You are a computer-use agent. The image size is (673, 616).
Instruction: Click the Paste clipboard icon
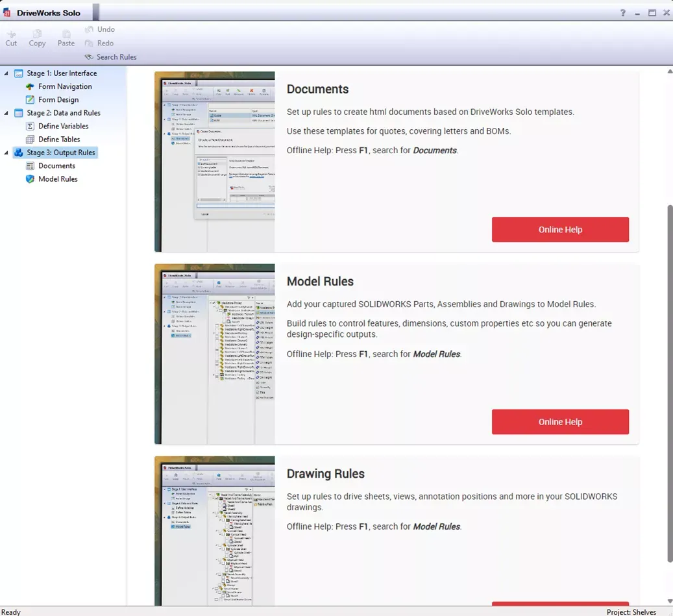[66, 34]
